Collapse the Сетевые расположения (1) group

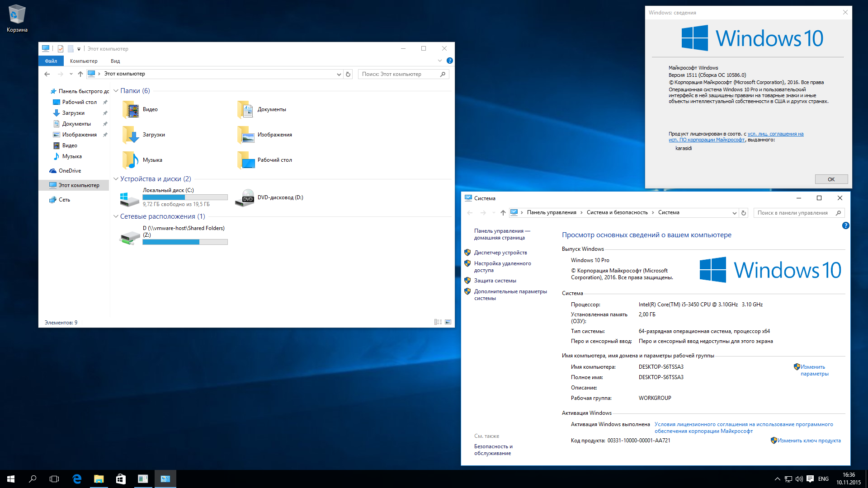coord(116,216)
